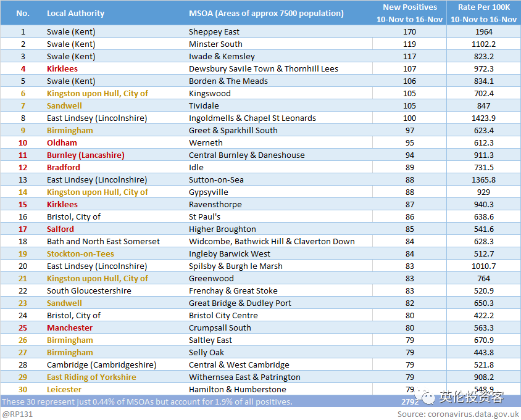The image size is (521, 420).
Task: Click the 'Rate Per 100K' column header
Action: point(483,13)
